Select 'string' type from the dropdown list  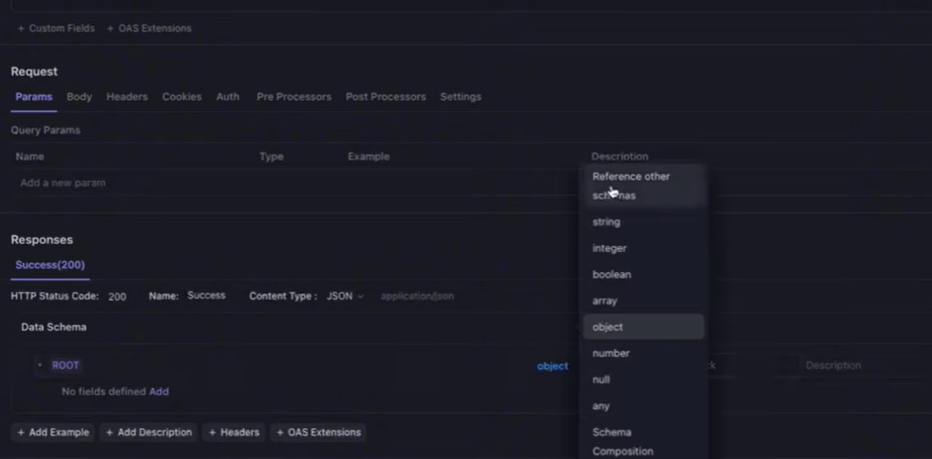(606, 222)
